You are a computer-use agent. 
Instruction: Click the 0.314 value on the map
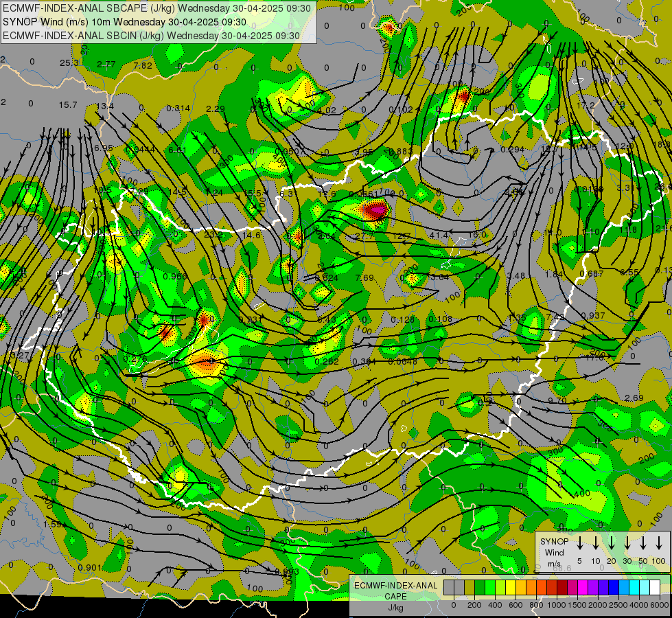(178, 108)
